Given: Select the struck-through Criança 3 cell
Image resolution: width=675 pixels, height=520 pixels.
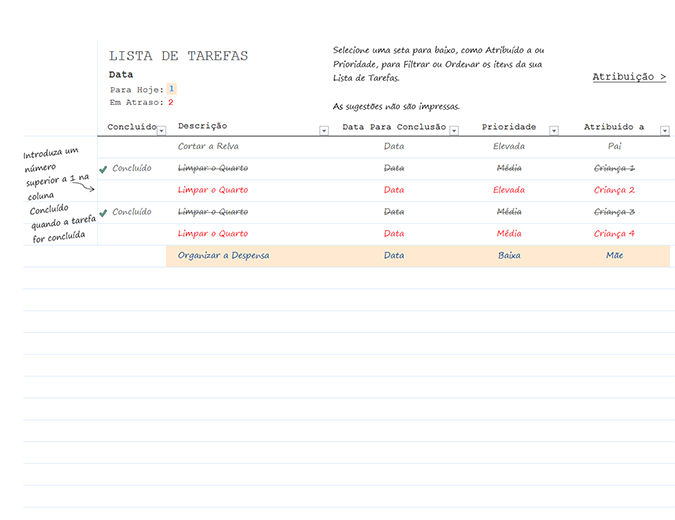Looking at the screenshot, I should (614, 212).
